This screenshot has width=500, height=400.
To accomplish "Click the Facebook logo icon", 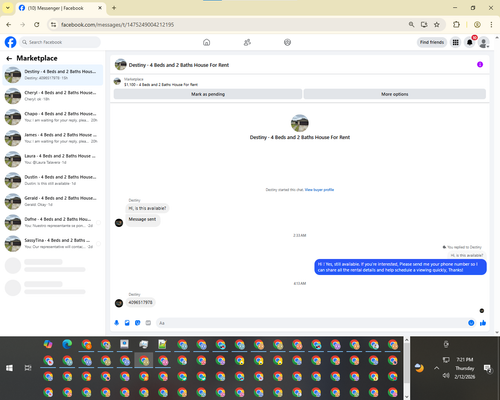I will click(10, 42).
